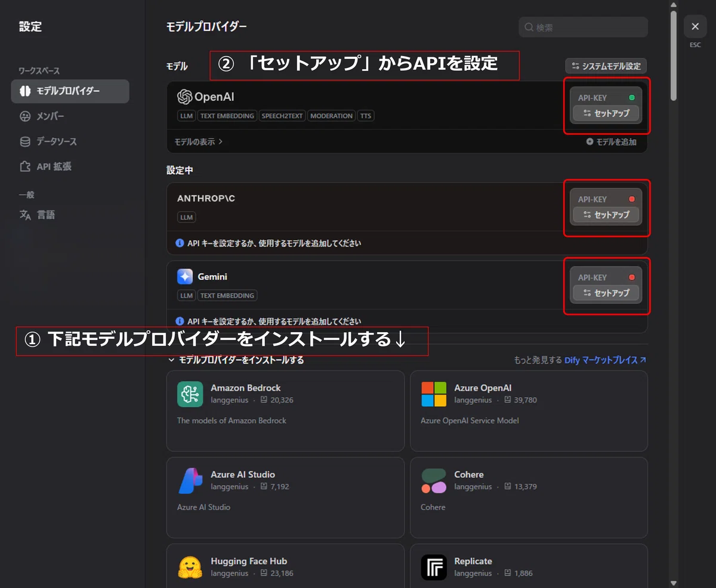Click the データソース database icon
Screen dimensions: 716x588
click(25, 141)
